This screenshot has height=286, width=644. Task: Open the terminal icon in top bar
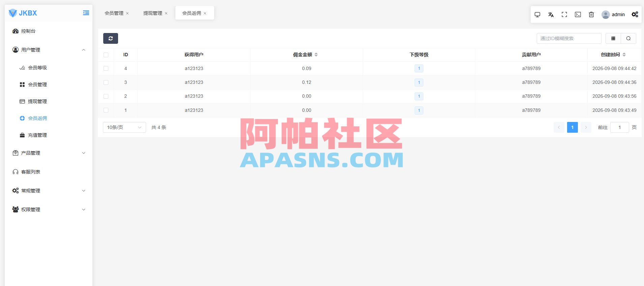point(578,14)
